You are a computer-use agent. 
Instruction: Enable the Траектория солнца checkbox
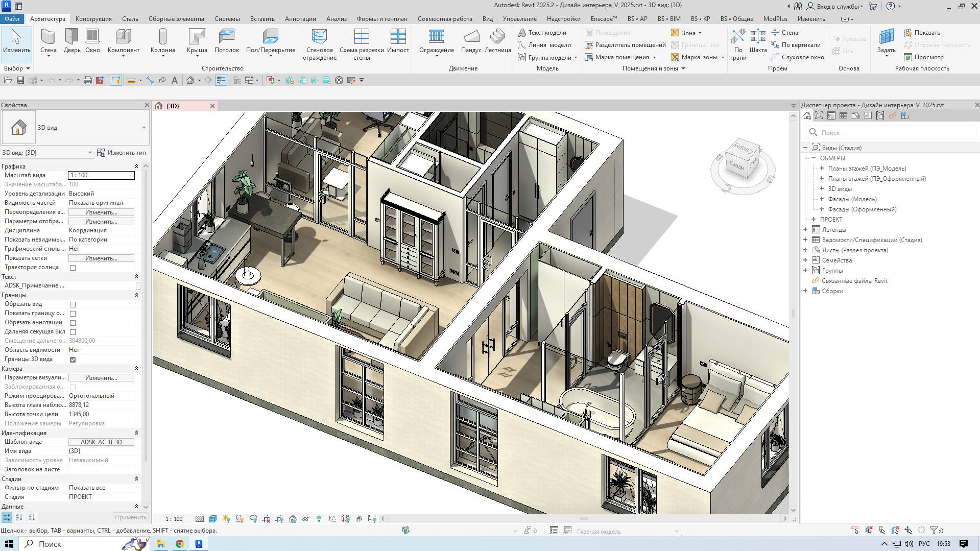74,267
